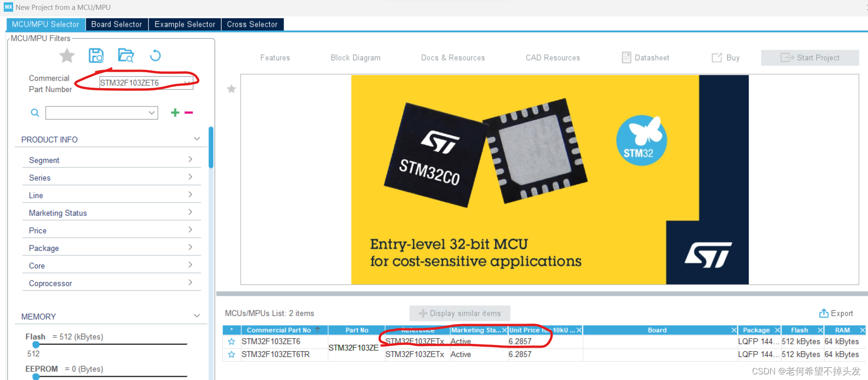The image size is (868, 380).
Task: Expand the Series filter
Action: point(190,177)
